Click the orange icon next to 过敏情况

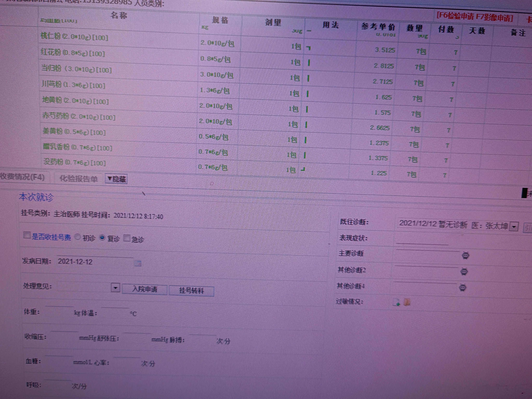pos(407,302)
